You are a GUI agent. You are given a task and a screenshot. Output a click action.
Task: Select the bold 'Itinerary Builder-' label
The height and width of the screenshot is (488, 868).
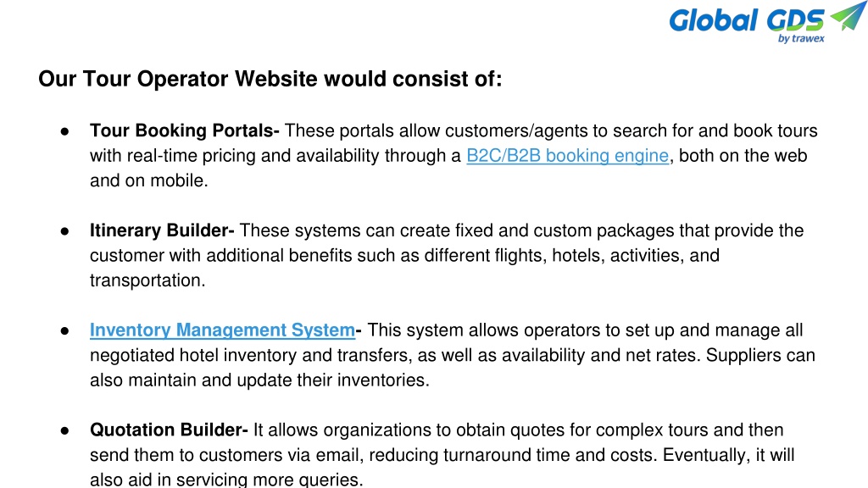click(162, 230)
